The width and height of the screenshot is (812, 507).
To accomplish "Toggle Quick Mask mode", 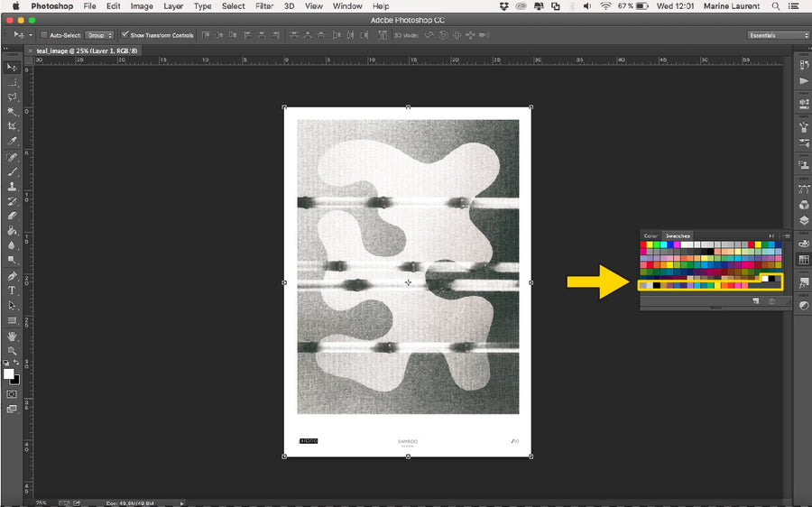I will pyautogui.click(x=13, y=394).
